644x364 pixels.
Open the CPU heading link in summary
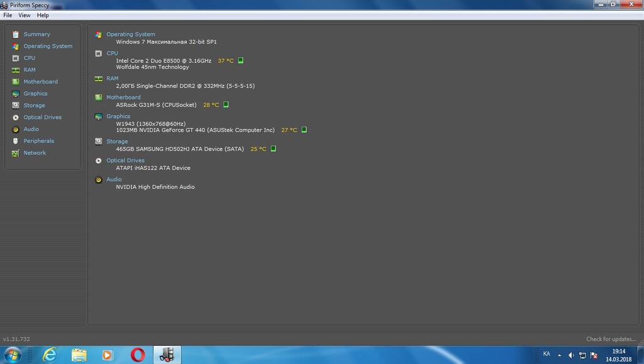coord(112,54)
